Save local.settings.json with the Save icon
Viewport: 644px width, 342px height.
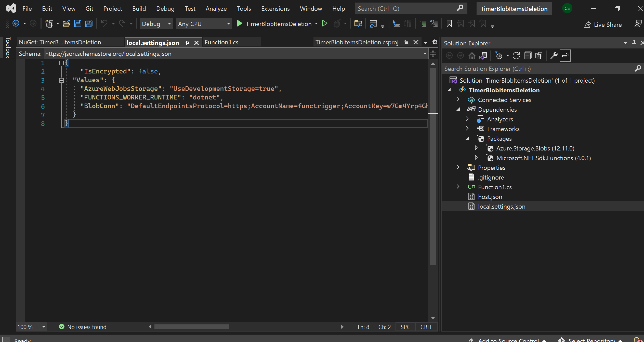tap(77, 24)
